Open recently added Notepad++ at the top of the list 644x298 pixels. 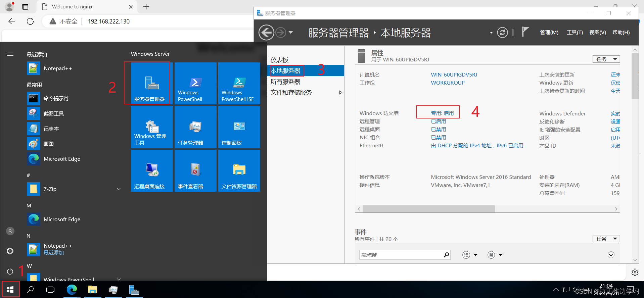coord(74,68)
